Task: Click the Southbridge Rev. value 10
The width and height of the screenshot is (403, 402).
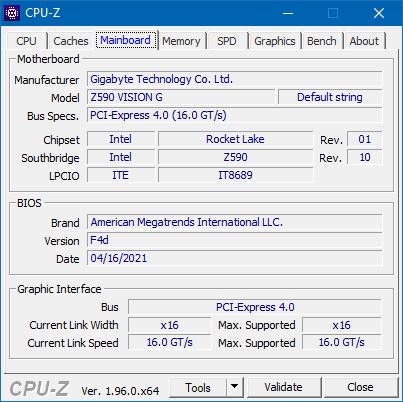Action: tap(365, 157)
